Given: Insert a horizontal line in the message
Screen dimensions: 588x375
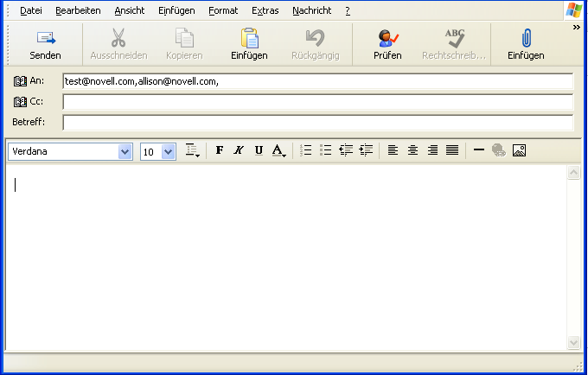Looking at the screenshot, I should point(479,150).
